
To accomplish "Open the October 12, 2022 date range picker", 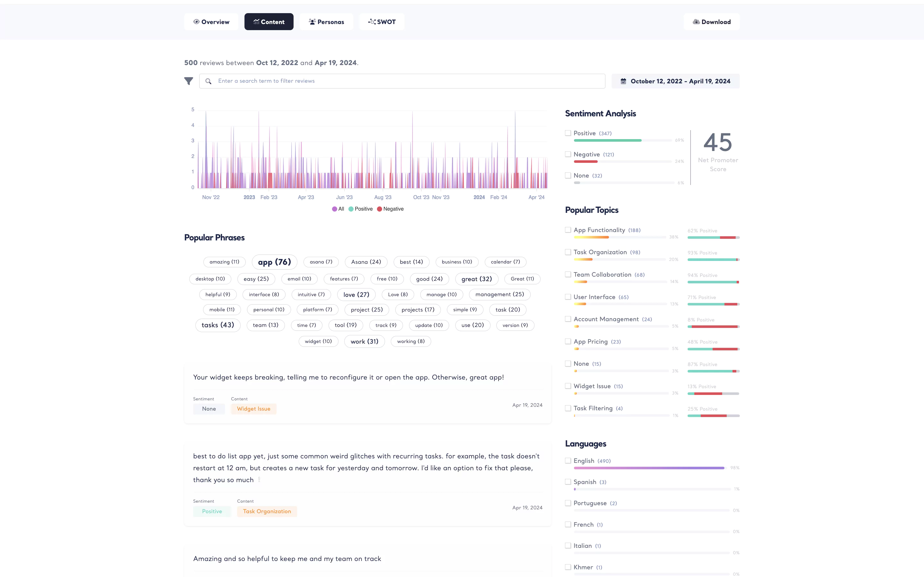I will [675, 81].
